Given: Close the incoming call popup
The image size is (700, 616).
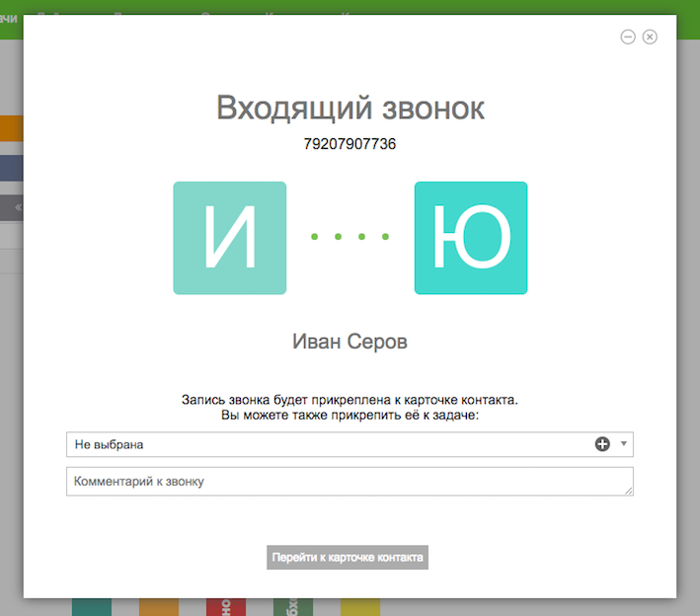Looking at the screenshot, I should point(650,37).
